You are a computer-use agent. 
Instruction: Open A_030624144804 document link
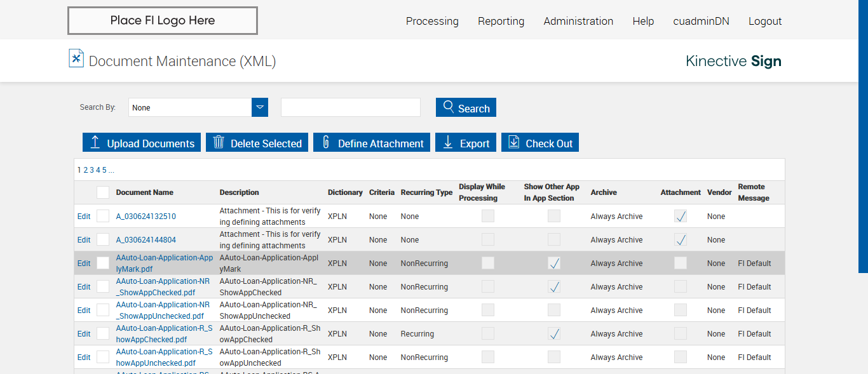pos(146,240)
